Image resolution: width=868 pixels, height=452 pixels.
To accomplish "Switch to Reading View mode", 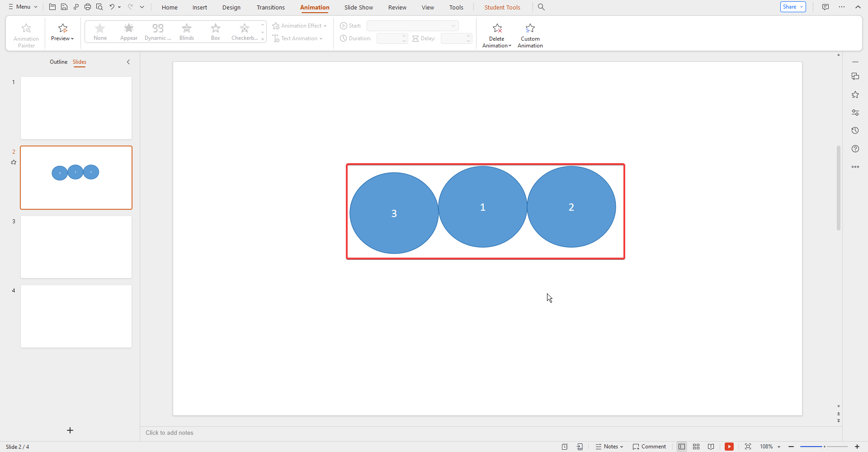I will pos(711,447).
